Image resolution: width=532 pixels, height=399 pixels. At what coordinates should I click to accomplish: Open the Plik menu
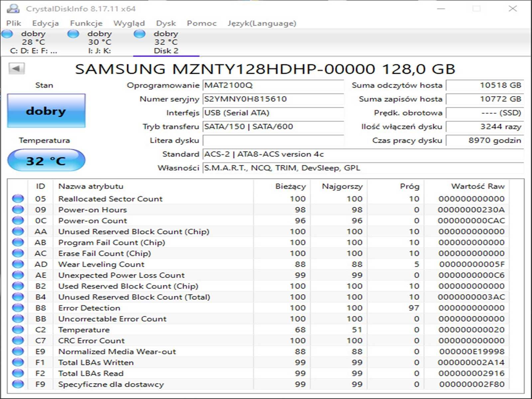tap(14, 23)
